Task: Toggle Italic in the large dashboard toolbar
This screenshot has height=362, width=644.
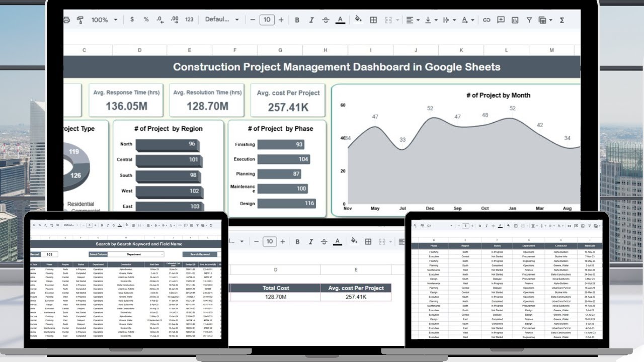Action: (311, 20)
